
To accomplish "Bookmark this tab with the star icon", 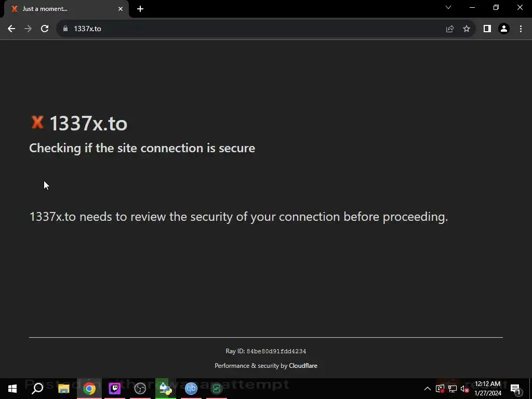I will pos(467,29).
